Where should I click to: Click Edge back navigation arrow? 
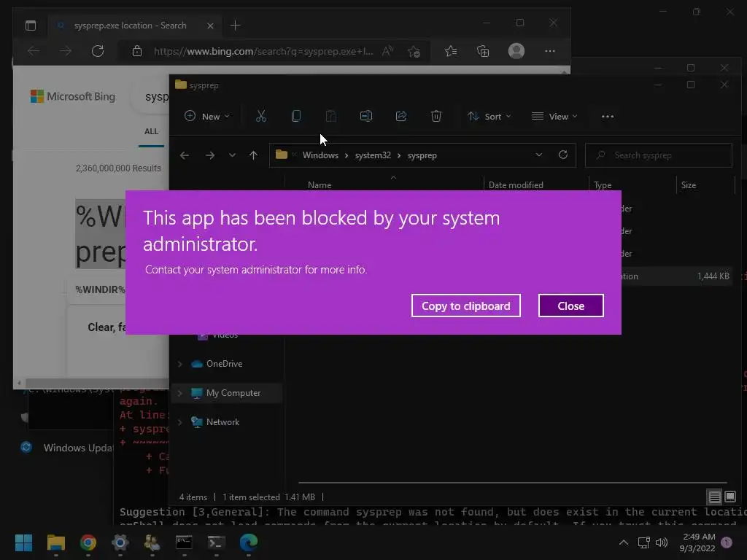34,51
